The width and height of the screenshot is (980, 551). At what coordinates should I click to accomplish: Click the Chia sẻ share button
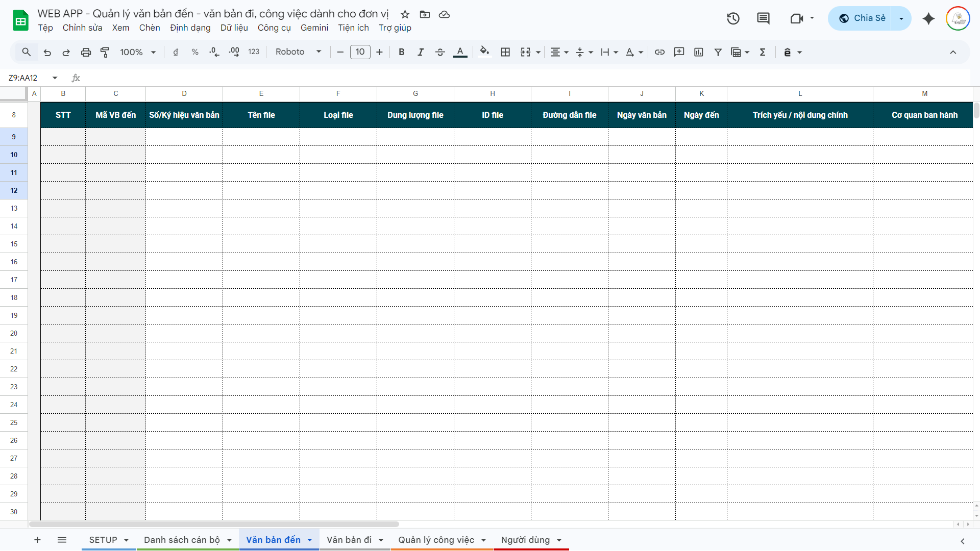[x=862, y=18]
